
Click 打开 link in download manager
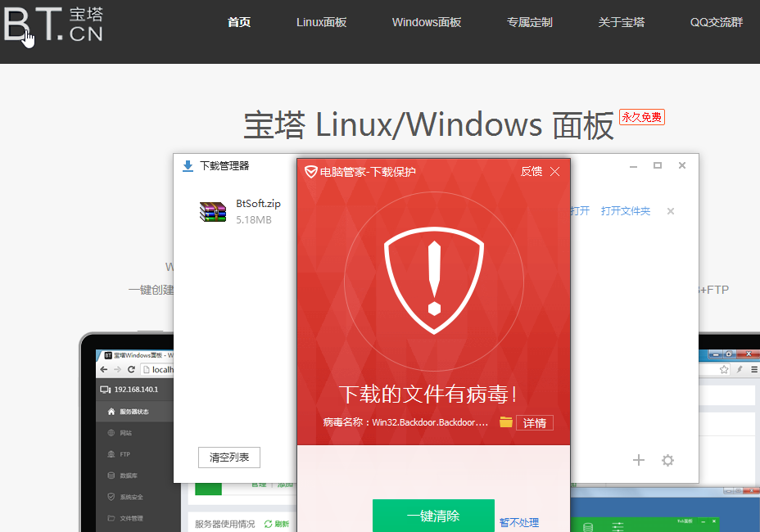(x=580, y=211)
